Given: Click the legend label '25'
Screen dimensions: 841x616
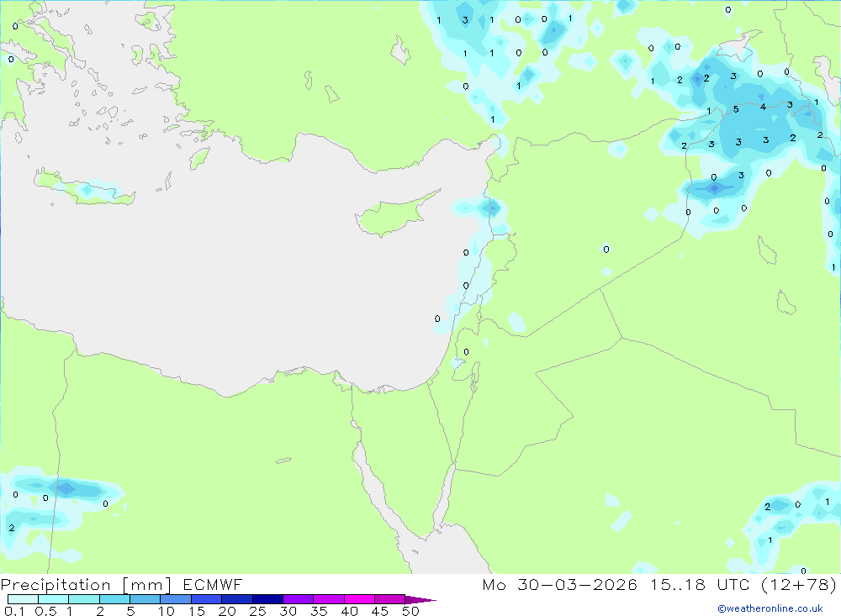Looking at the screenshot, I should (x=257, y=611).
